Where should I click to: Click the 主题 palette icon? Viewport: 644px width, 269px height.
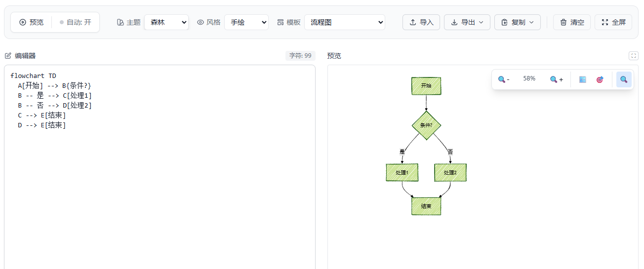[120, 22]
